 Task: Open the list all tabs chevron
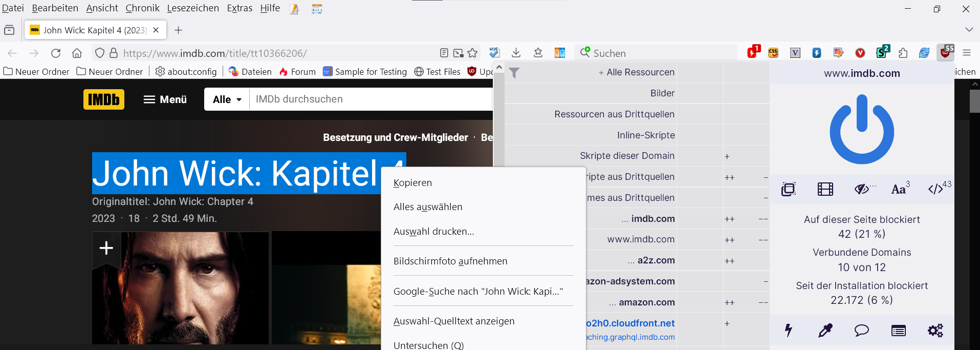tap(969, 30)
